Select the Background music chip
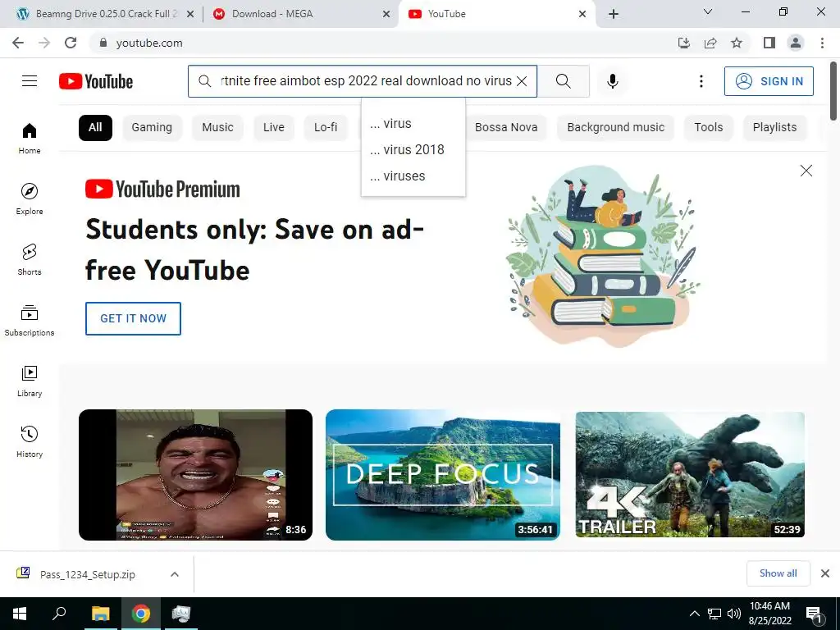 (615, 127)
